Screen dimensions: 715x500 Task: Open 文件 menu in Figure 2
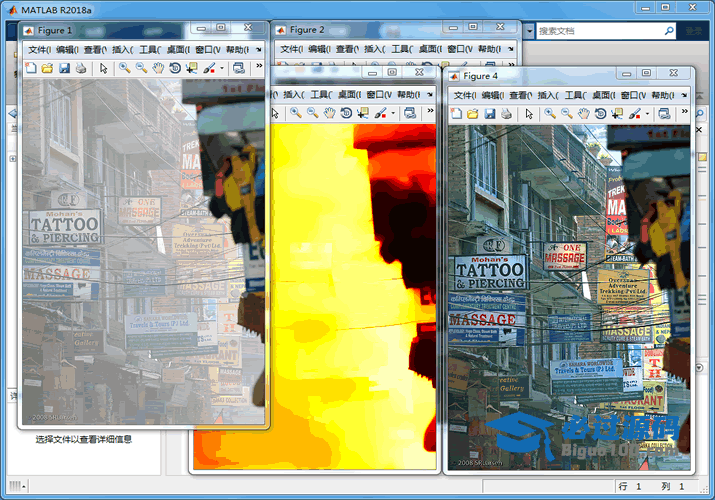[291, 49]
